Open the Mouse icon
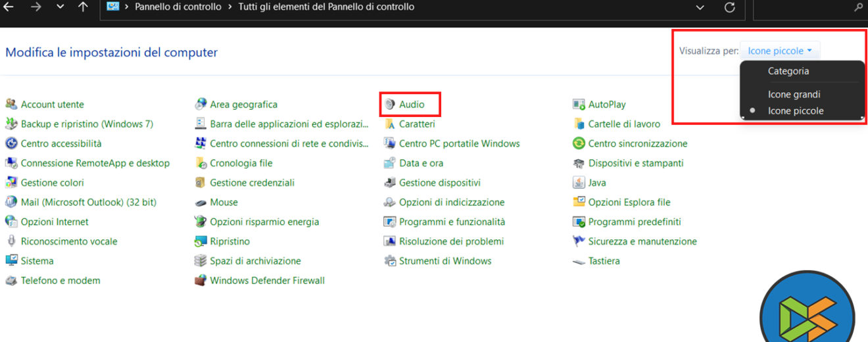Screen dimensions: 868x342 coord(201,203)
